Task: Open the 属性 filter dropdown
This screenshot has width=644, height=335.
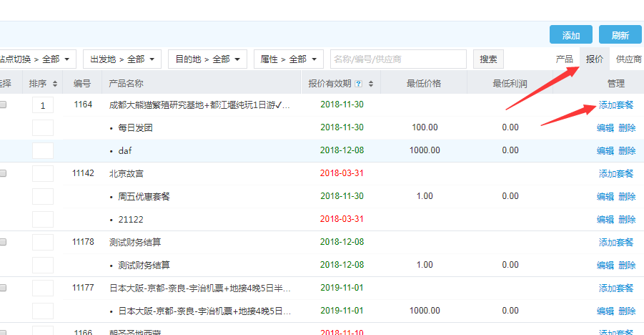Action: click(x=288, y=59)
